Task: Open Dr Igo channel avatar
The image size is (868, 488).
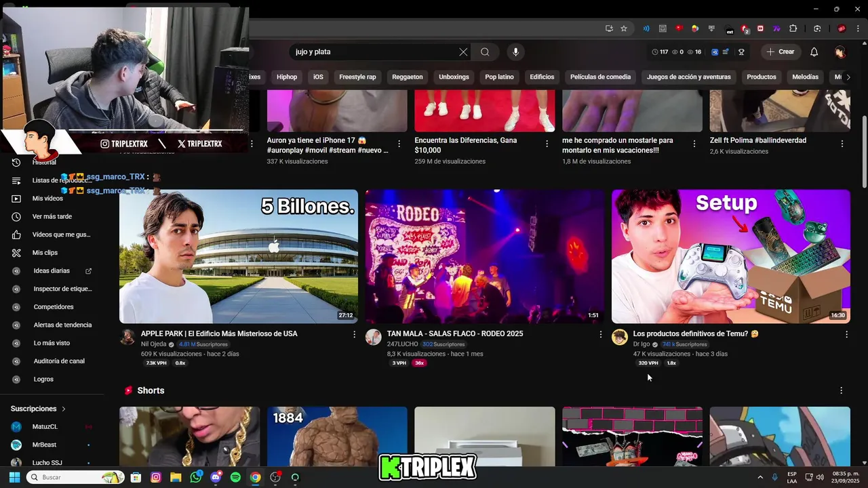Action: (x=620, y=338)
